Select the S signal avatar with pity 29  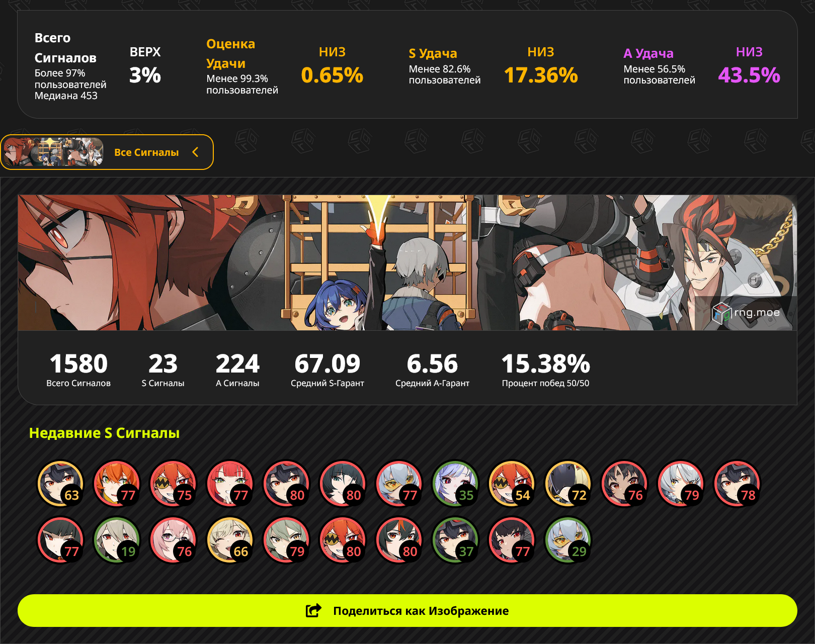[x=568, y=540]
